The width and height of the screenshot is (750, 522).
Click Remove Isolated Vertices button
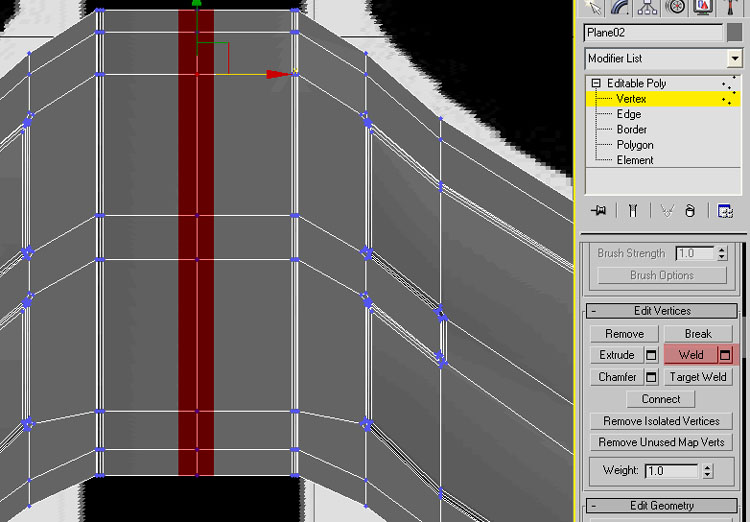(x=661, y=421)
